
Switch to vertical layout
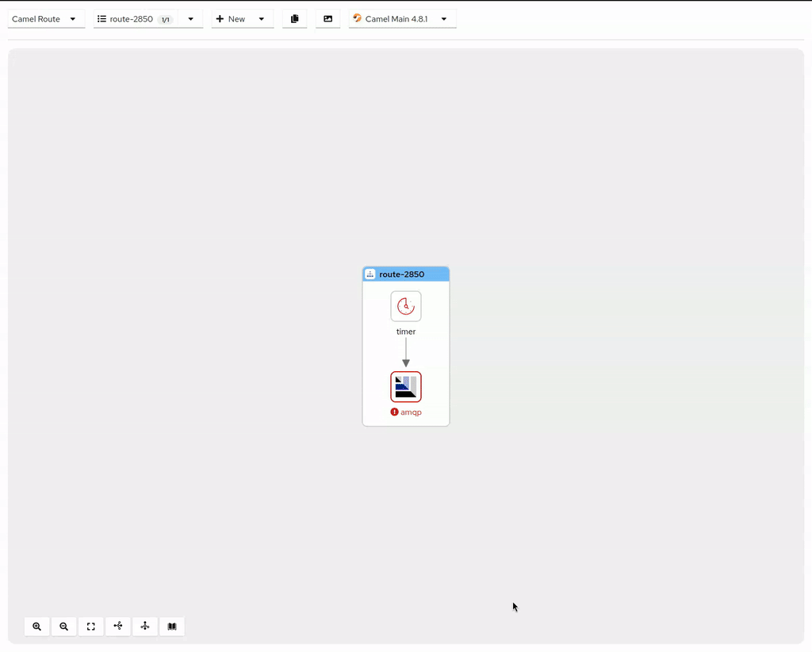tap(145, 627)
